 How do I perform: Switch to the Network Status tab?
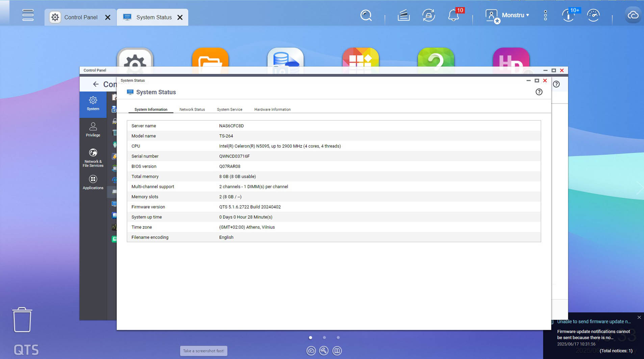point(192,110)
